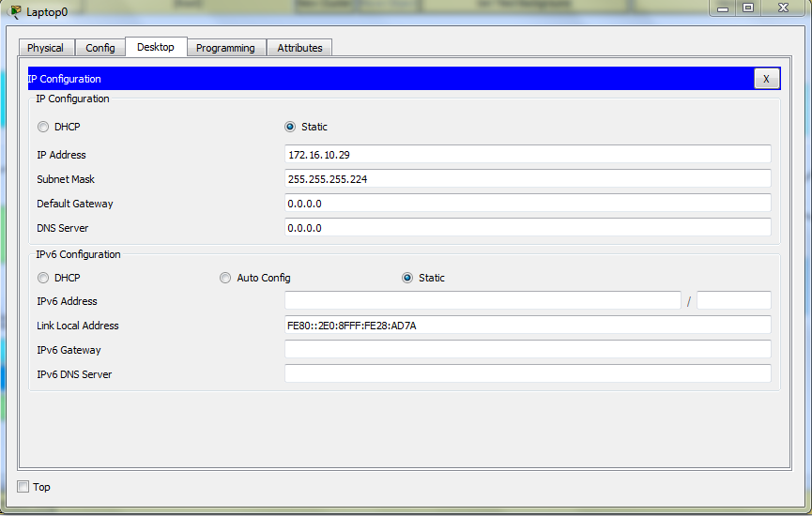Viewport: 812px width, 516px height.
Task: Click the IPv6 Gateway label
Action: tap(69, 350)
